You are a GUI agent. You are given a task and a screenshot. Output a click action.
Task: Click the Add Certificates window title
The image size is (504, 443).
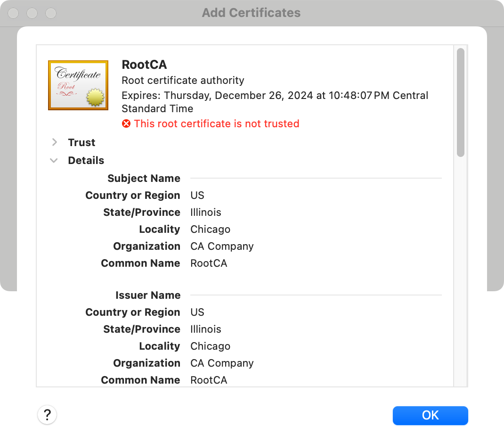tap(251, 13)
